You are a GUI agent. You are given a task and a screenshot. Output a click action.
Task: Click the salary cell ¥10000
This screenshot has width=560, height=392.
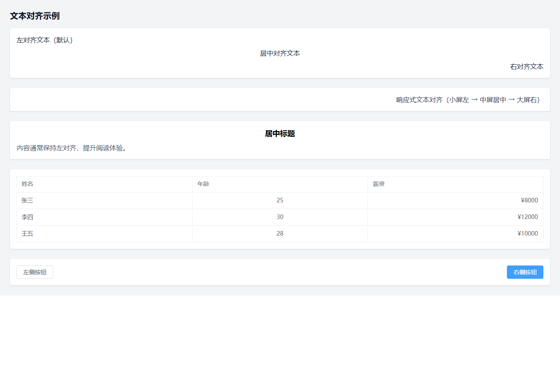tap(528, 234)
